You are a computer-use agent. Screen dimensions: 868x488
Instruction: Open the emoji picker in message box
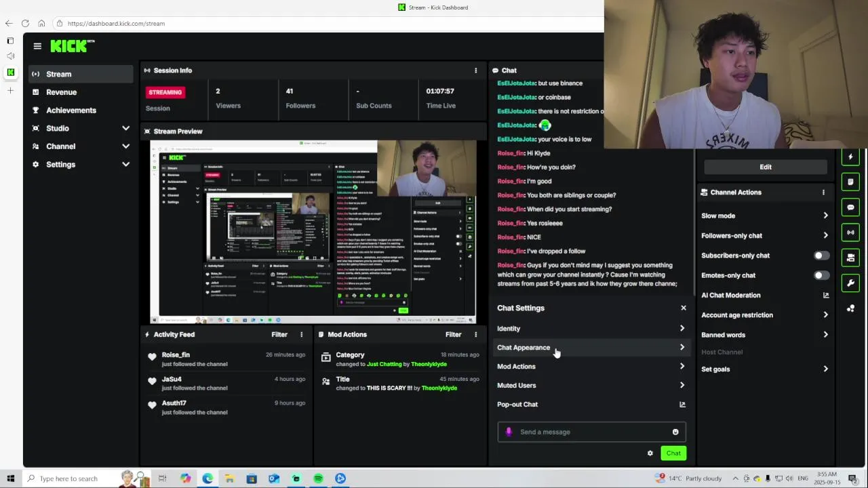click(x=675, y=432)
